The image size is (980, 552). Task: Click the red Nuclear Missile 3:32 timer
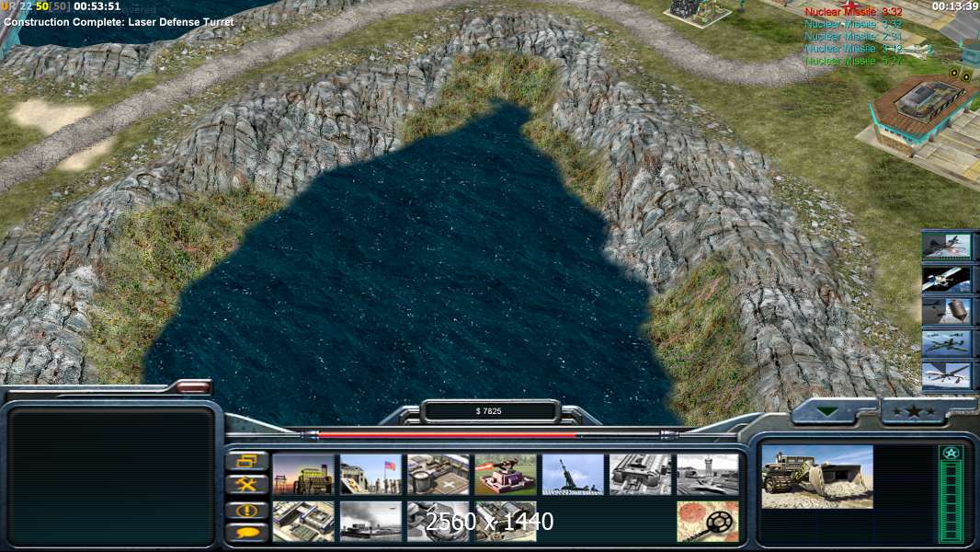[853, 12]
